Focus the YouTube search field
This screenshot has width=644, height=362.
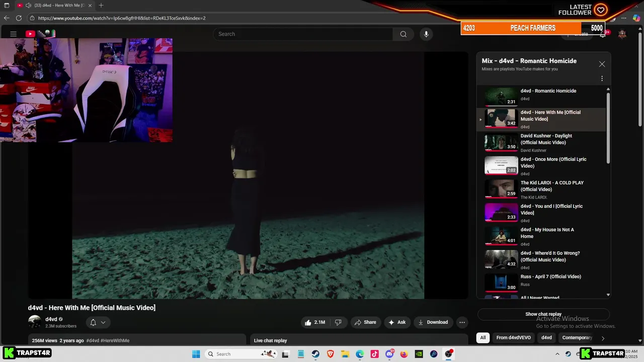coord(303,34)
